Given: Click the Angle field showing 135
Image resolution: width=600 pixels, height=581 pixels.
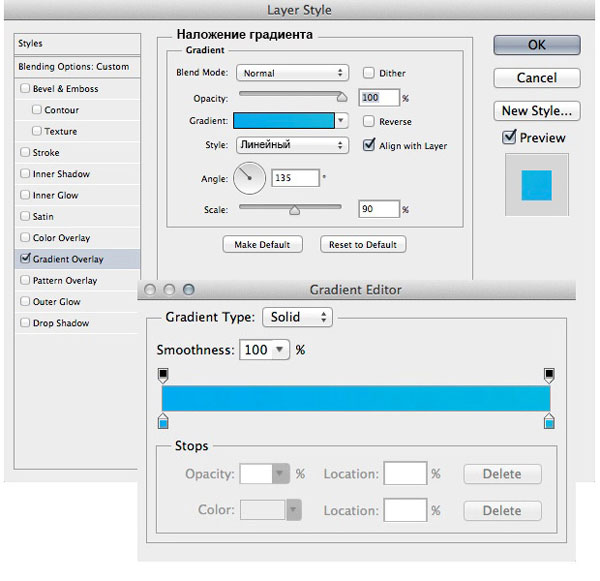Looking at the screenshot, I should [295, 178].
